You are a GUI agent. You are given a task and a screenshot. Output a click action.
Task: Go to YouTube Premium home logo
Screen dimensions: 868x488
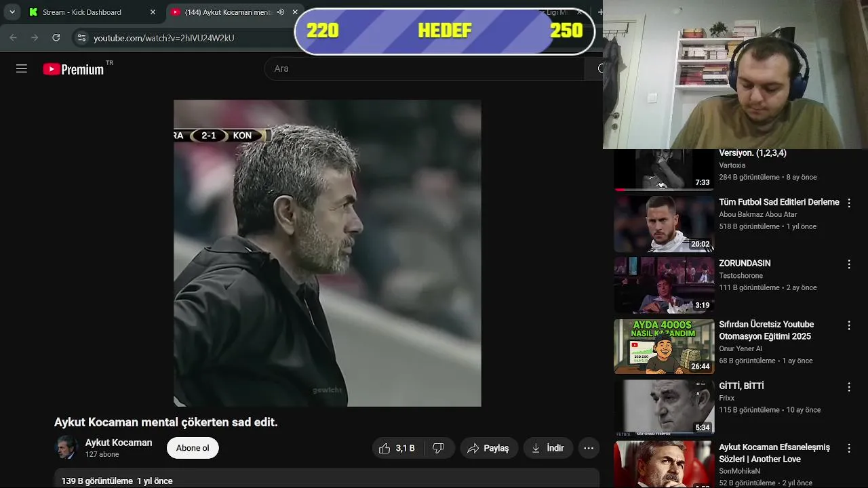[x=73, y=68]
